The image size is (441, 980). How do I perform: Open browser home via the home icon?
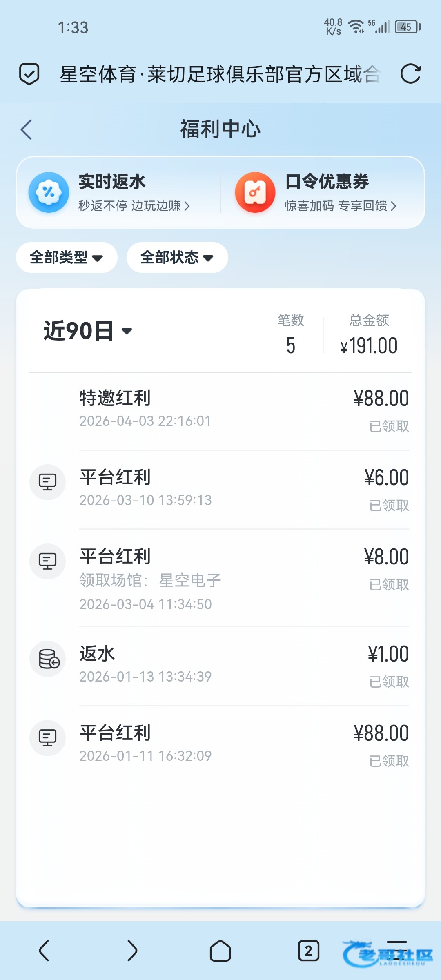coord(220,951)
